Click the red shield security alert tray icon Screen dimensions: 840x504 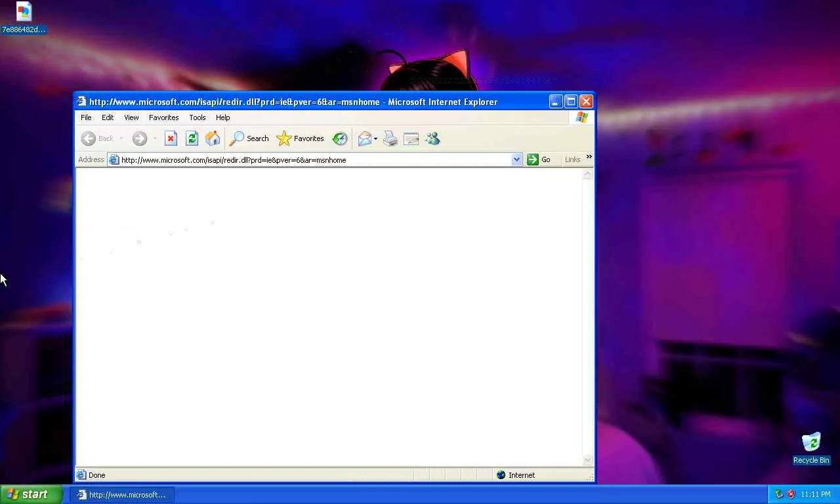coord(791,494)
